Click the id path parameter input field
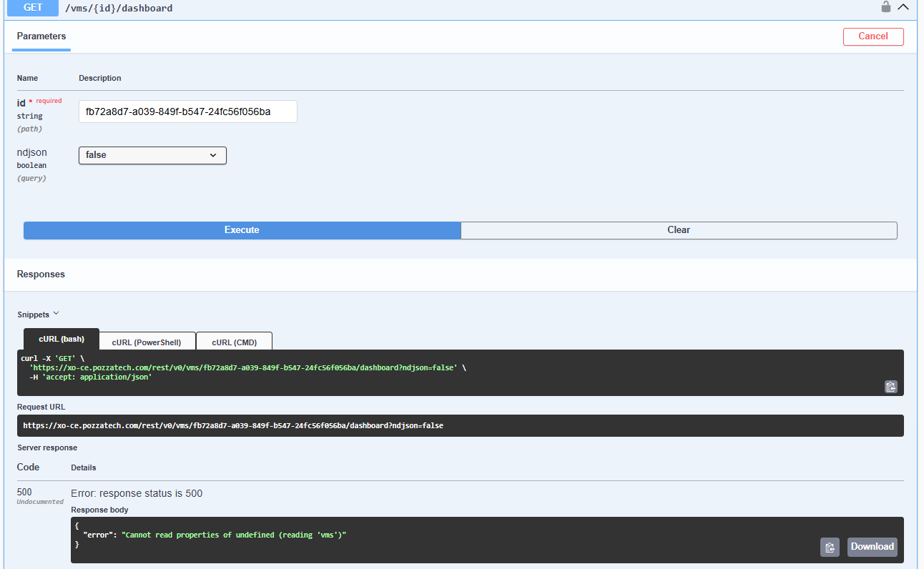The height and width of the screenshot is (569, 924). point(187,112)
